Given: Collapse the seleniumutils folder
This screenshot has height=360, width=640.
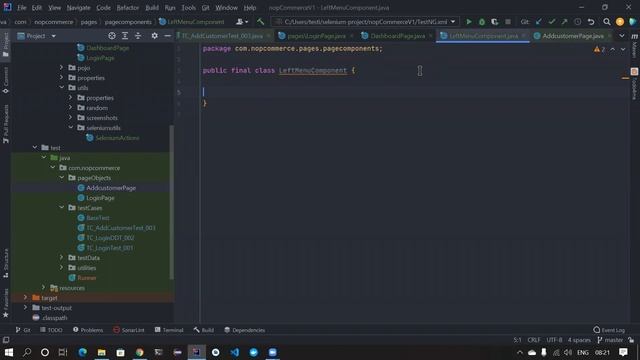Looking at the screenshot, I should pyautogui.click(x=71, y=127).
